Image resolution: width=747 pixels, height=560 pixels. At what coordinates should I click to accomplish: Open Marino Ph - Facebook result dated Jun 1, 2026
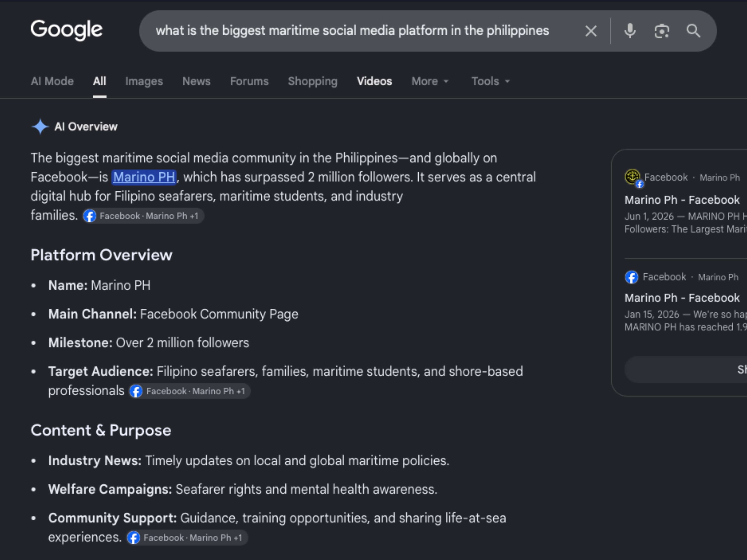[682, 200]
